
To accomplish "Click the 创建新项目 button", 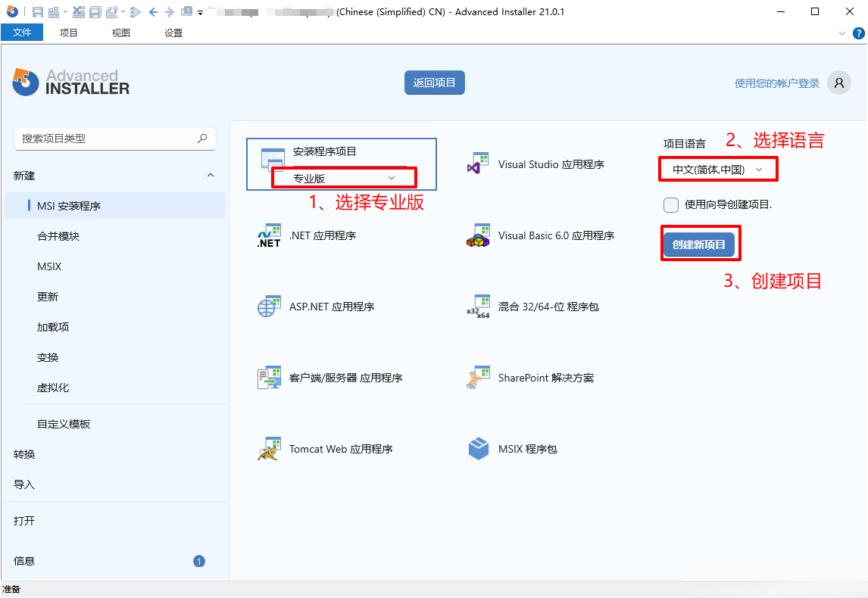I will point(699,244).
